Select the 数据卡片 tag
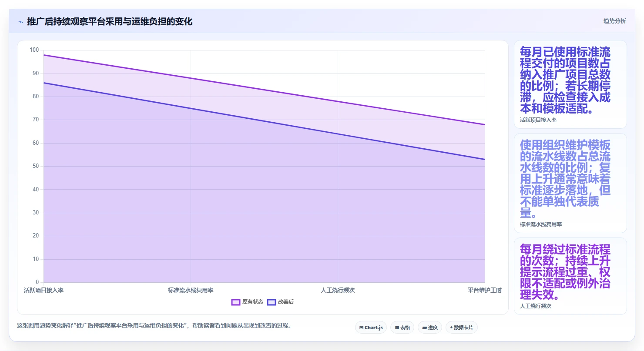This screenshot has height=351, width=644. point(461,328)
